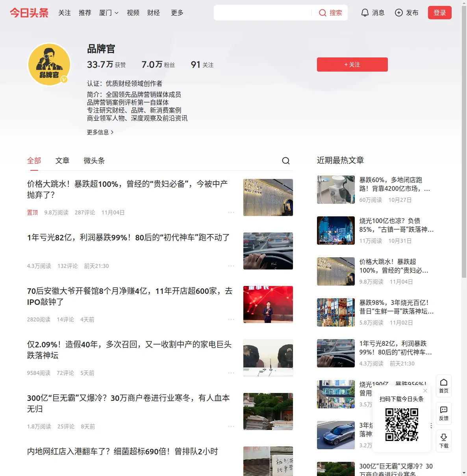467x476 pixels.
Task: Close the QR code download popup
Action: coord(425,391)
